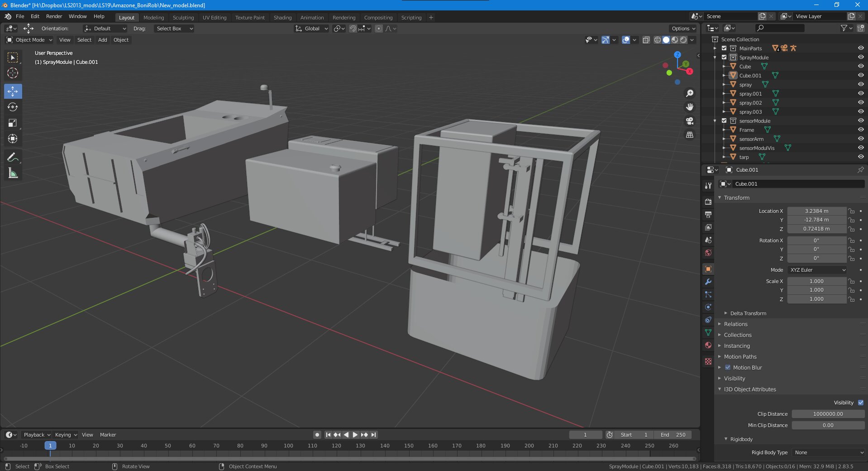The height and width of the screenshot is (471, 868).
Task: Disable the Motion Blur checkbox
Action: click(728, 367)
